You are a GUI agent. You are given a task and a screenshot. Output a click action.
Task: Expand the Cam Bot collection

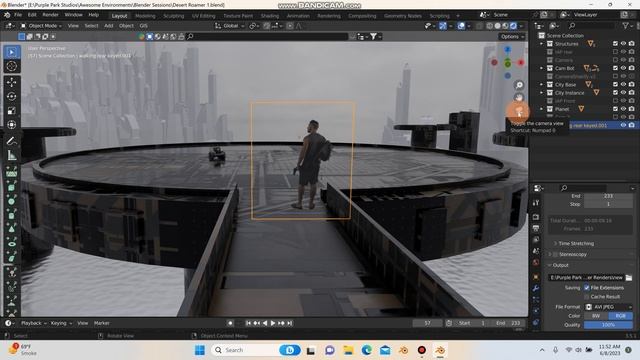pos(542,68)
